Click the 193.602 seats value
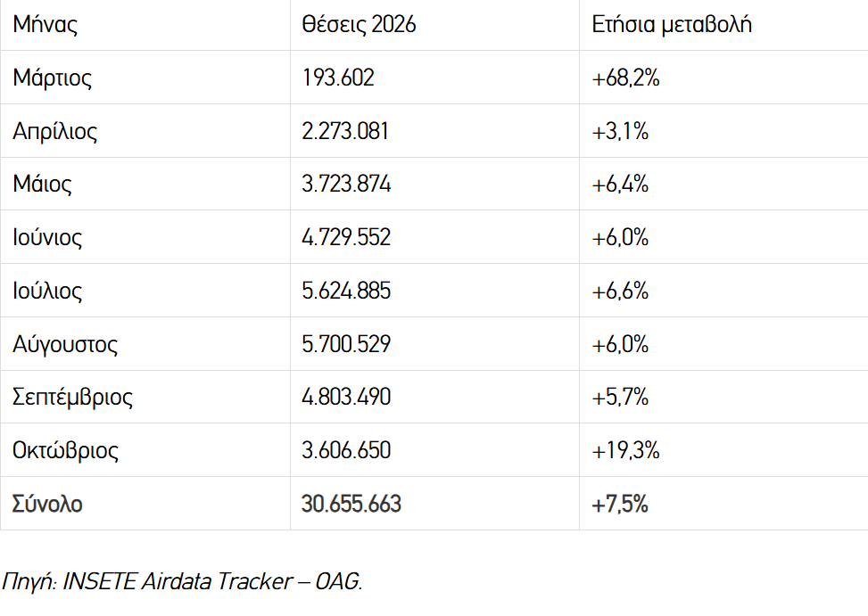Viewport: 868px width, 616px height. (x=338, y=78)
